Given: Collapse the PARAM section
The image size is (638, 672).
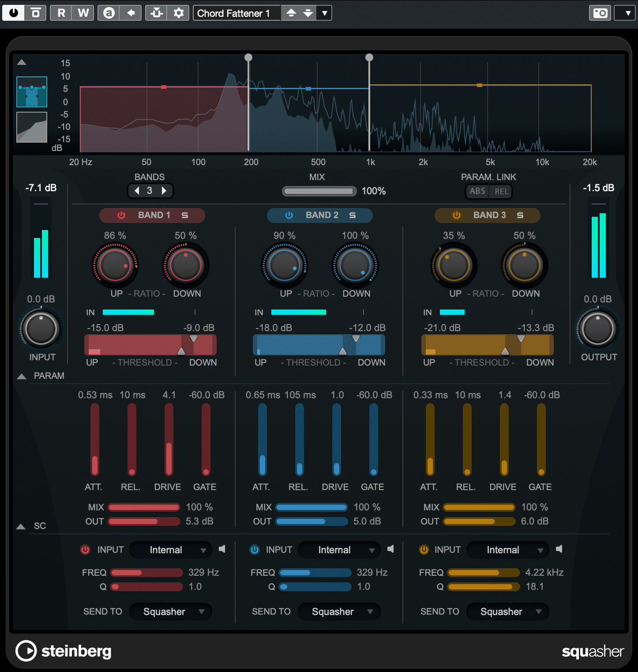Looking at the screenshot, I should pos(21,376).
